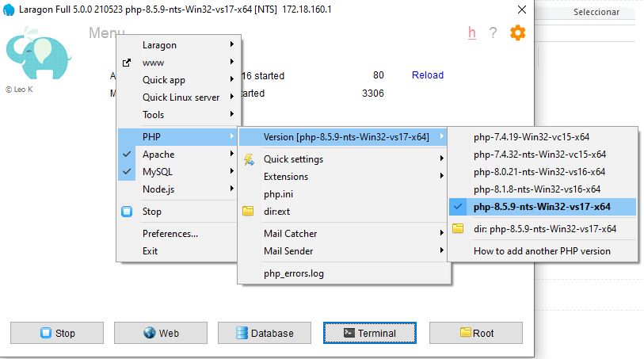The height and width of the screenshot is (359, 644).
Task: Click the Terminal button
Action: click(370, 333)
